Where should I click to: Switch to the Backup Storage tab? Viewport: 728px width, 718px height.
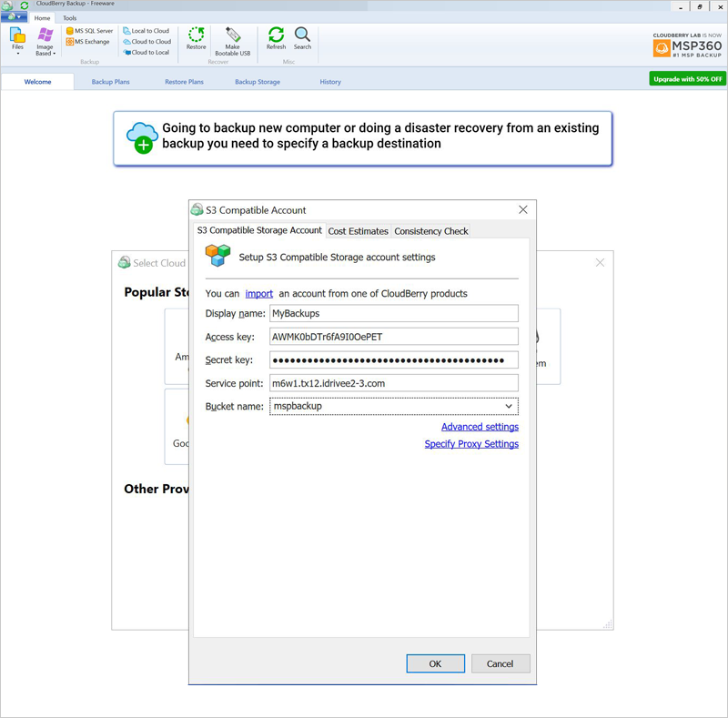coord(258,82)
